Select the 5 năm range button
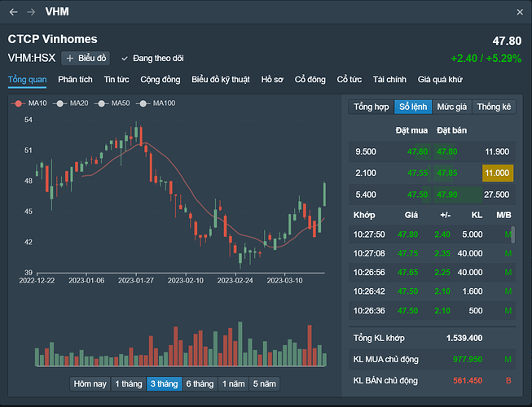Screen dimensions: 532x407 (x=264, y=383)
